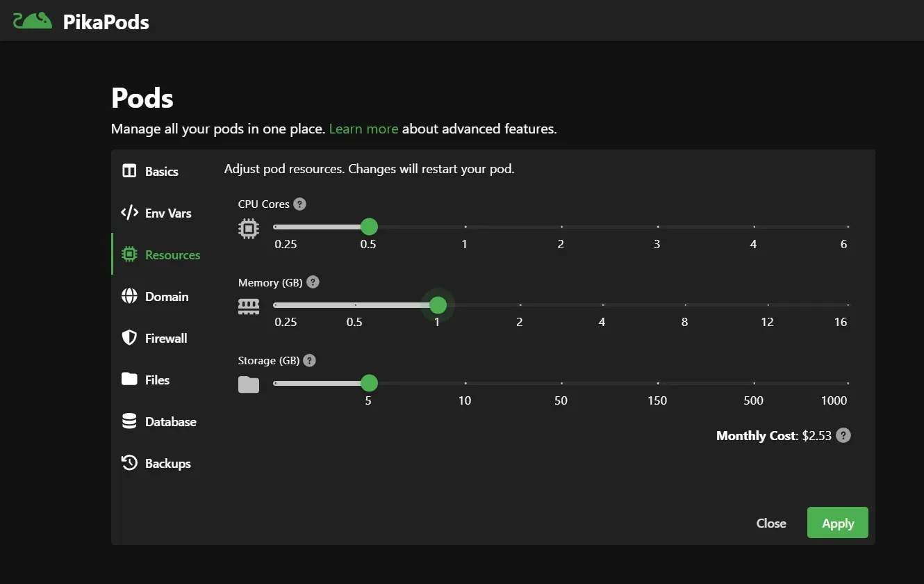Viewport: 924px width, 584px height.
Task: Open the Files tab
Action: point(157,380)
